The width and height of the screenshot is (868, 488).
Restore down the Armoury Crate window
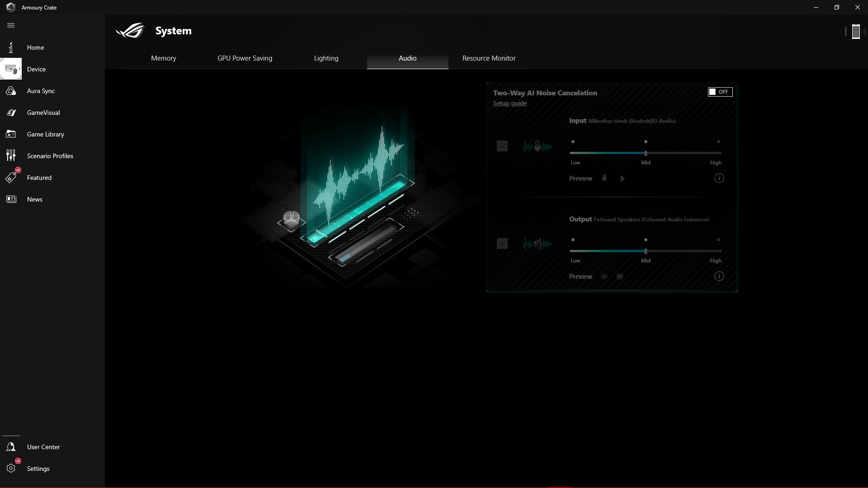coord(837,7)
